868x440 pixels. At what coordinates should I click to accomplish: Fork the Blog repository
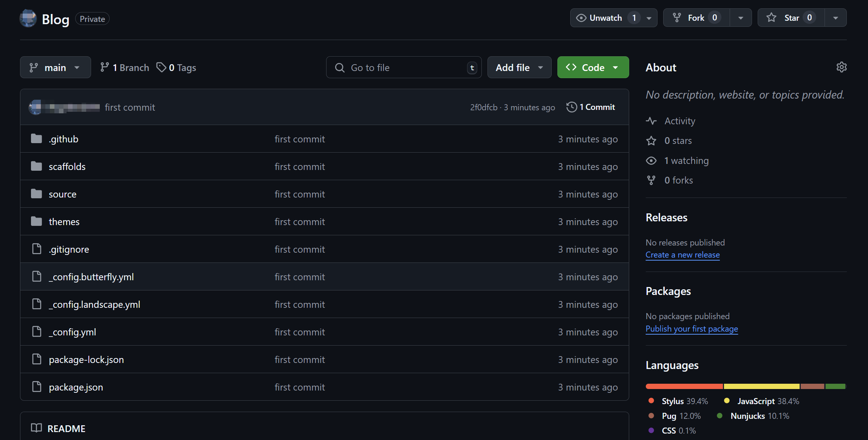696,18
